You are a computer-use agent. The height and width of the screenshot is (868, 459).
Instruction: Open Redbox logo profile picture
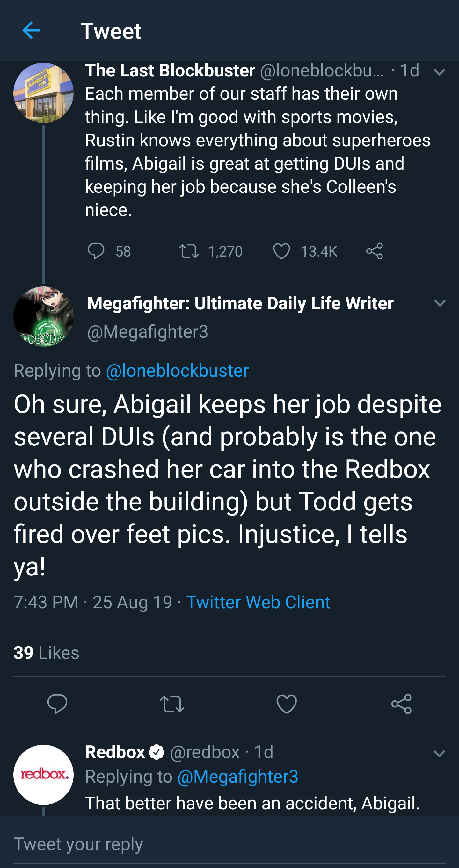click(x=43, y=774)
